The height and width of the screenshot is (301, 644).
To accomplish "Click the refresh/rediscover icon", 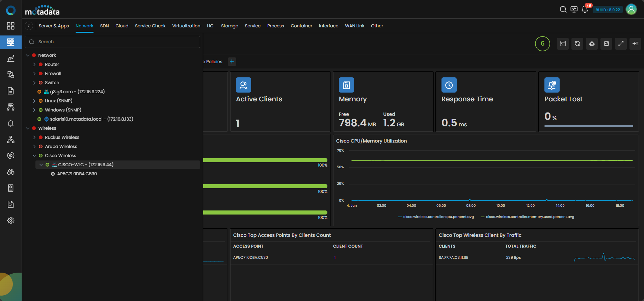I will pyautogui.click(x=577, y=44).
